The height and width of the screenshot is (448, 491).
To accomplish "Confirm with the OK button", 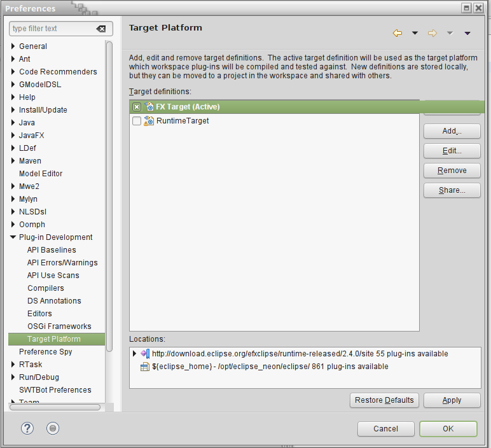I will tap(448, 429).
